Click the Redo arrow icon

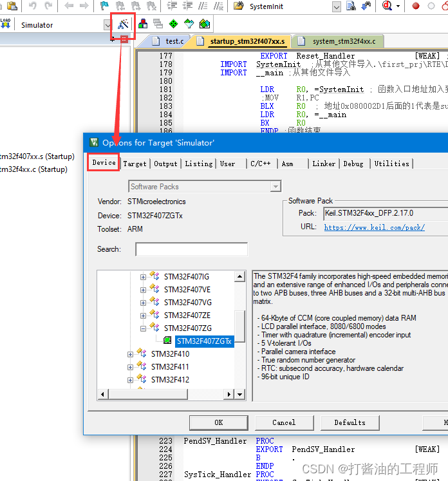48,6
